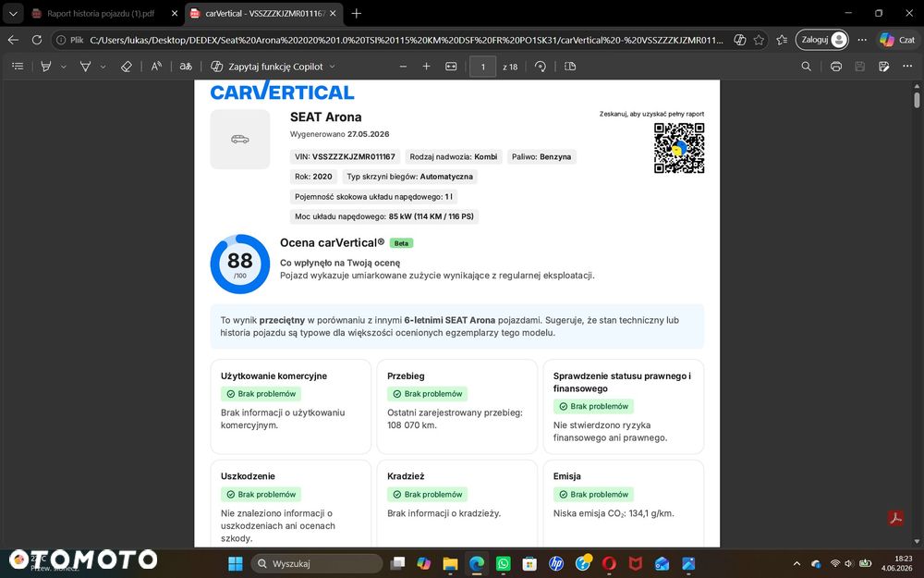Select the draw pen tool
Viewport: 924px width, 578px height.
[85, 67]
